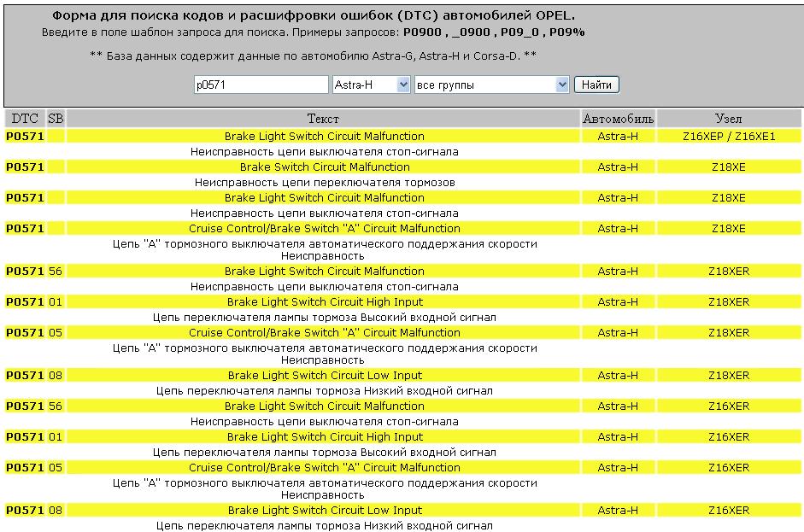The width and height of the screenshot is (804, 532).
Task: Click the SB column header
Action: (x=56, y=119)
